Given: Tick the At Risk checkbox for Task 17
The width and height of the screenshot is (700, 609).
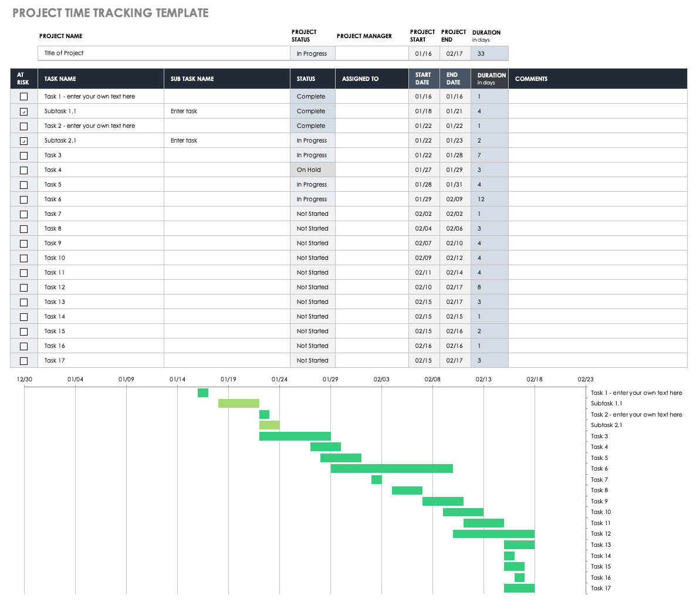Looking at the screenshot, I should pyautogui.click(x=24, y=361).
